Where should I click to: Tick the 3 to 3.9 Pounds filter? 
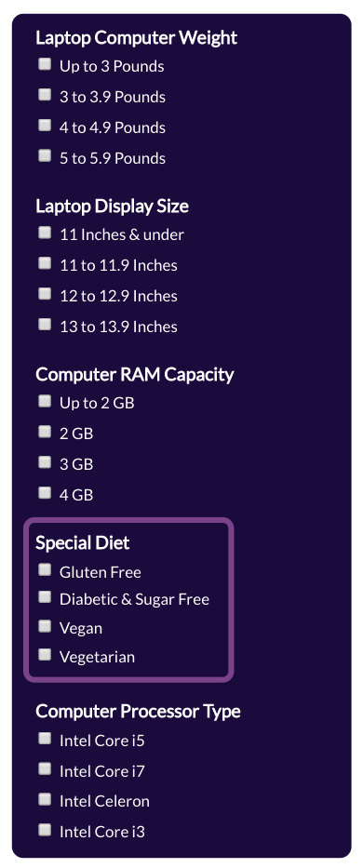pyautogui.click(x=45, y=95)
